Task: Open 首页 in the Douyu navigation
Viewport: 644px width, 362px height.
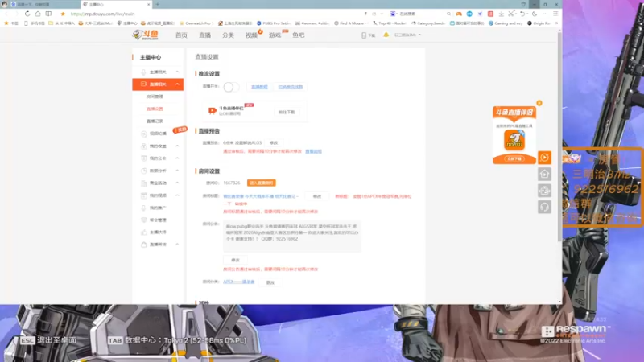Action: click(x=181, y=35)
